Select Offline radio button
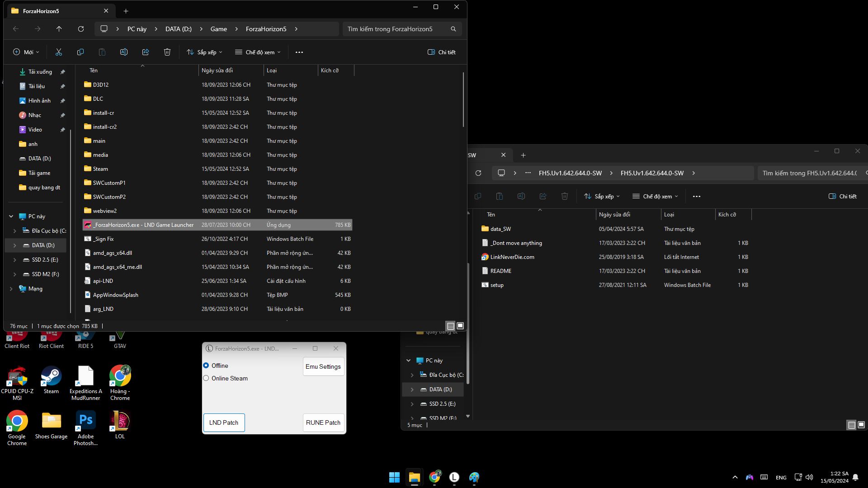The height and width of the screenshot is (488, 868). 206,365
